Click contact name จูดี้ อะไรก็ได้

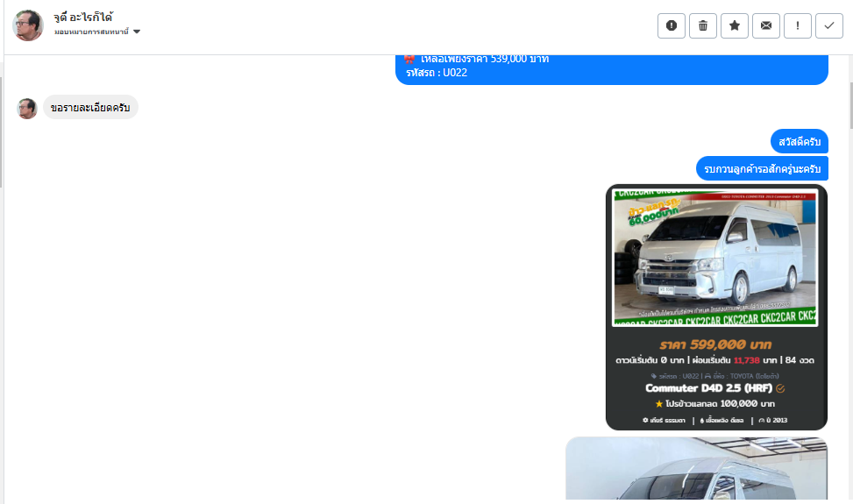pos(82,18)
